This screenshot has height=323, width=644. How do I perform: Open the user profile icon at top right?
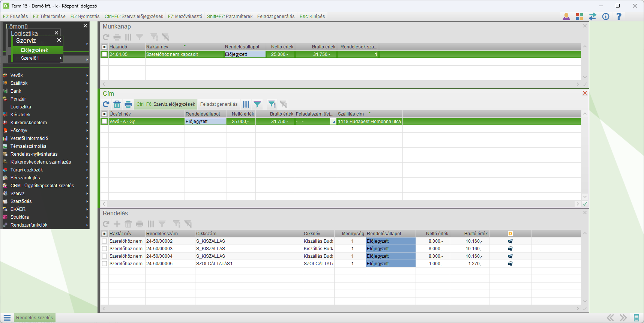[x=566, y=17]
